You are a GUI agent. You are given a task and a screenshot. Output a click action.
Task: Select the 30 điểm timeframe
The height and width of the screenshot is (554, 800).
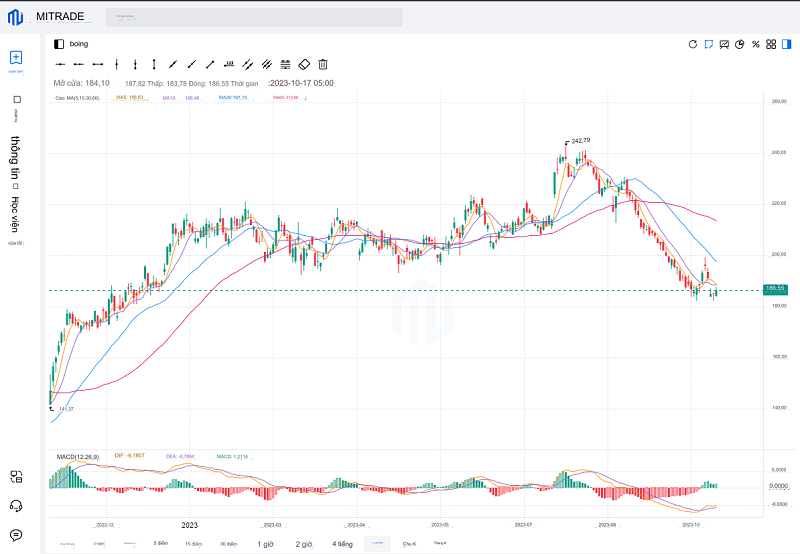[229, 544]
